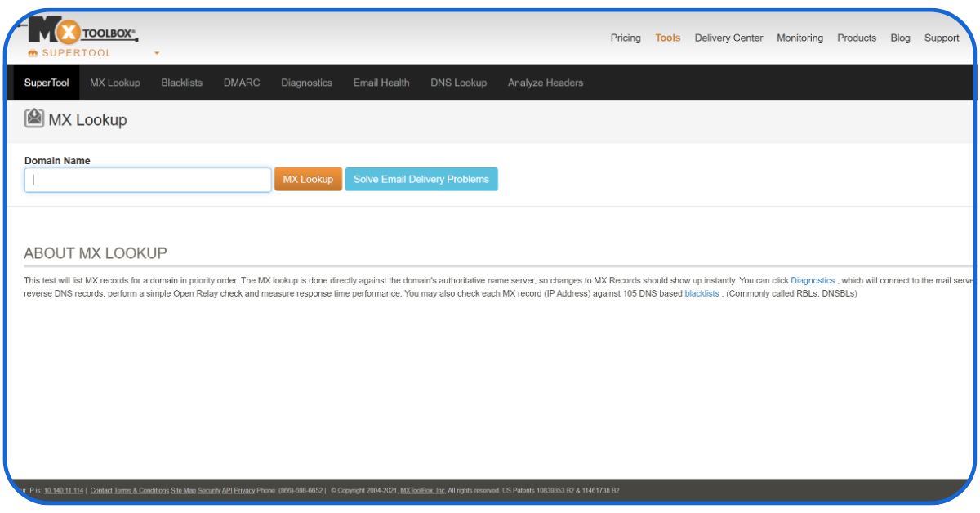Open the SUPERTOOL label under the logo
Screen dimensions: 980x513
(x=77, y=53)
